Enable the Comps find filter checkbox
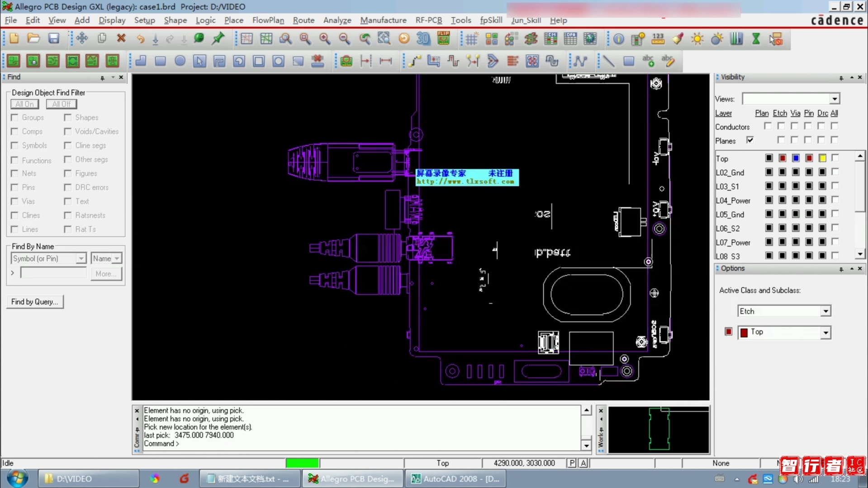 tap(14, 132)
